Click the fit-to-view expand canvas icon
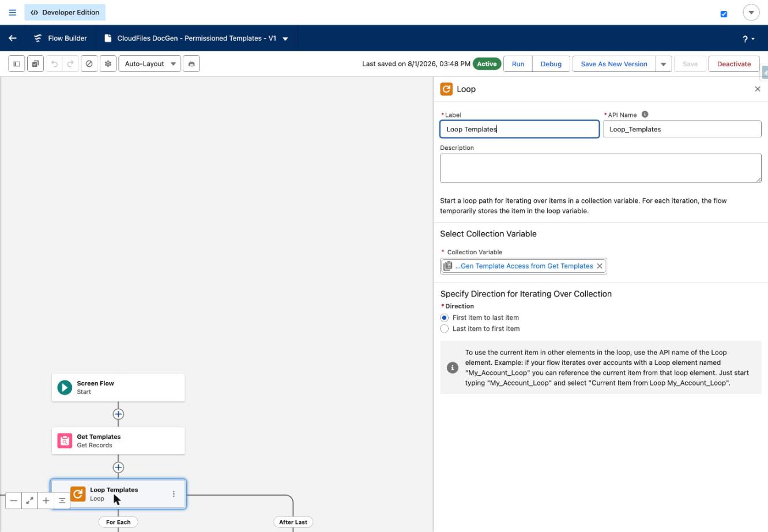This screenshot has width=768, height=532. (x=29, y=500)
